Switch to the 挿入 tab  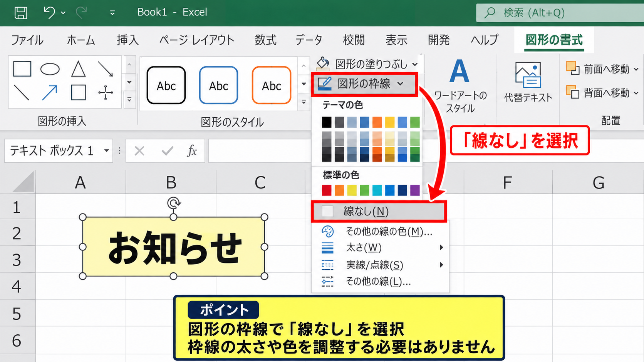pyautogui.click(x=127, y=40)
